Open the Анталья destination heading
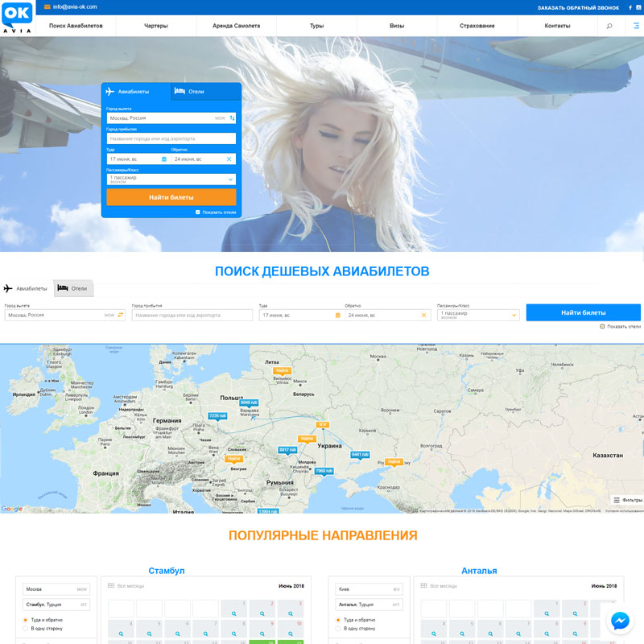This screenshot has height=644, width=644. 479,571
